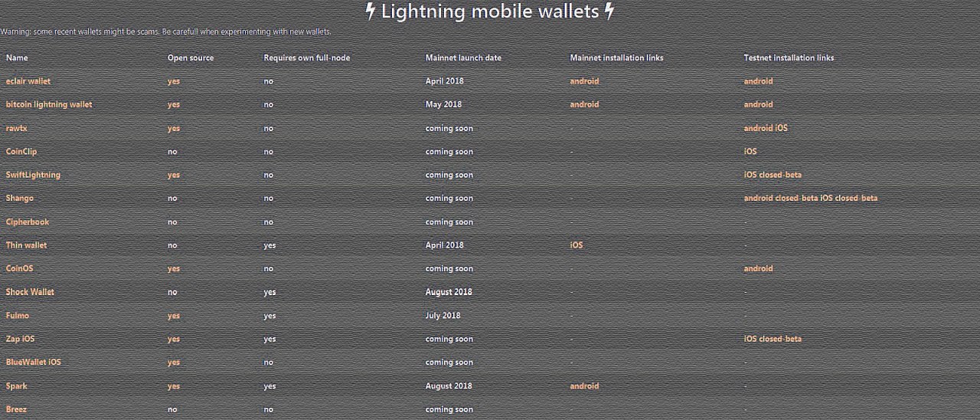Open the bitcoin lightning wallet link
This screenshot has height=420, width=980.
(x=49, y=104)
